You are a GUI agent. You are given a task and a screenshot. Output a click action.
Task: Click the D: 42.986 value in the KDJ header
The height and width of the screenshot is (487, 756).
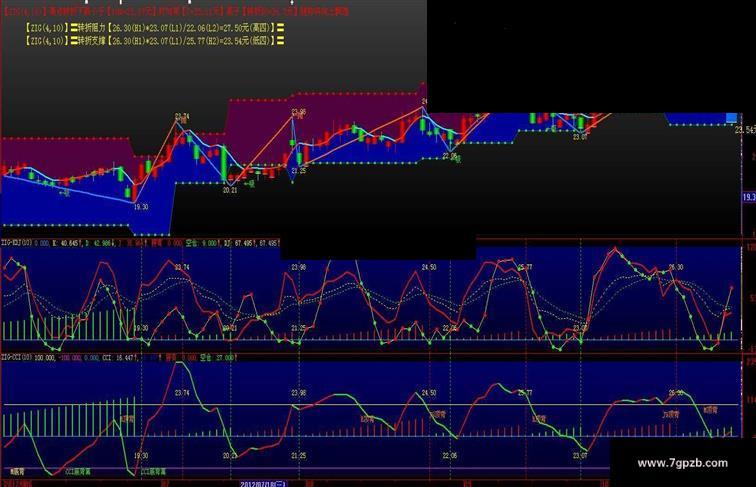99,244
